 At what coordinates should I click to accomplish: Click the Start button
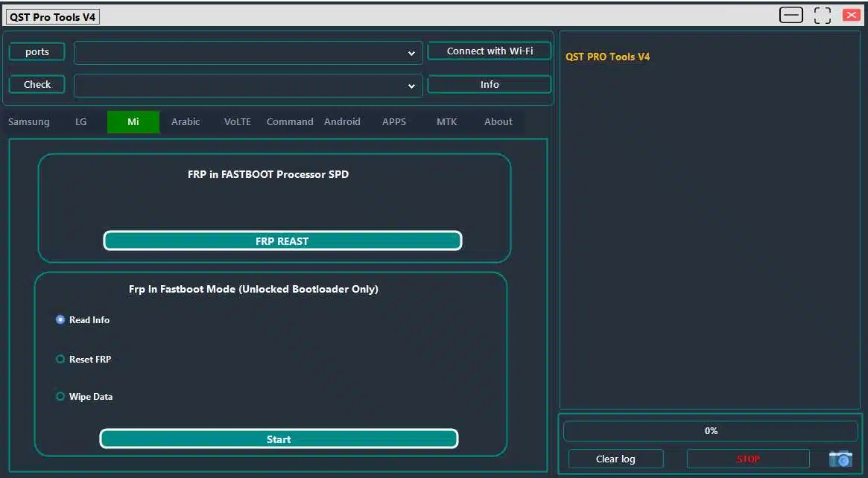(279, 439)
